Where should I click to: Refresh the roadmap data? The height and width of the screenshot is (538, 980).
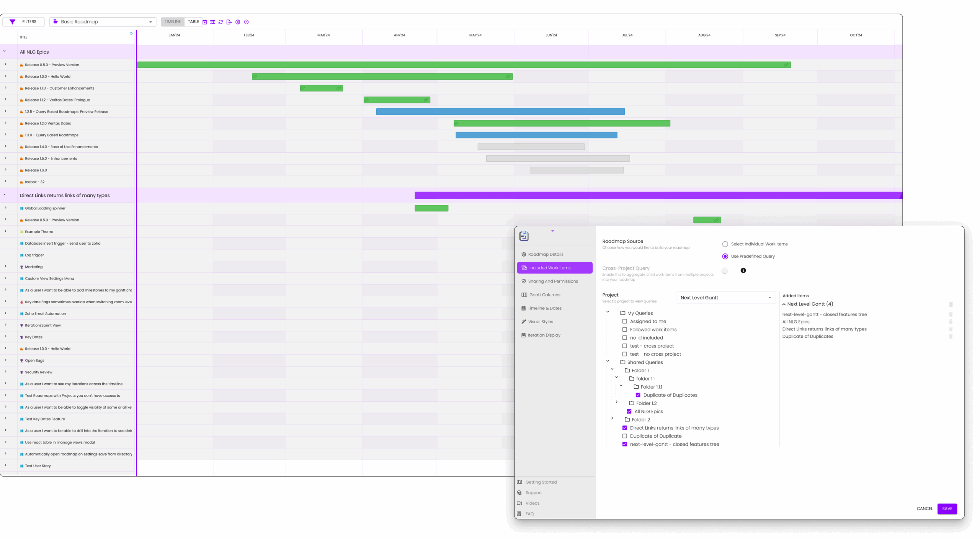coord(221,22)
